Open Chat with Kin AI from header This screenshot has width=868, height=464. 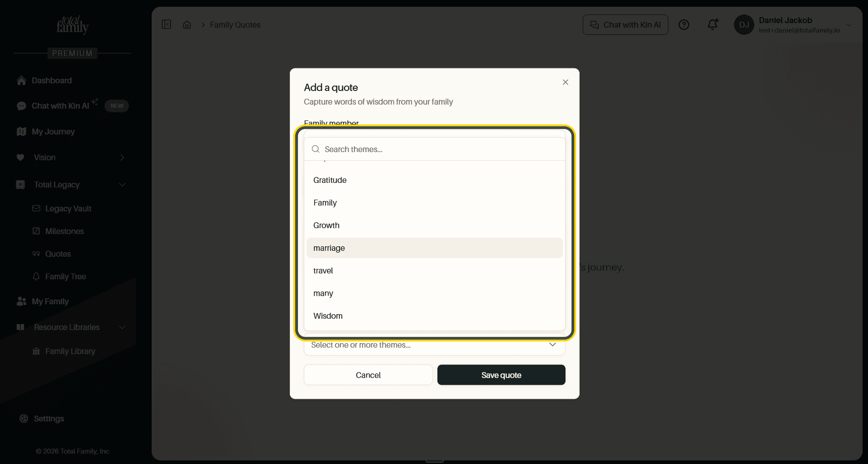pos(625,25)
